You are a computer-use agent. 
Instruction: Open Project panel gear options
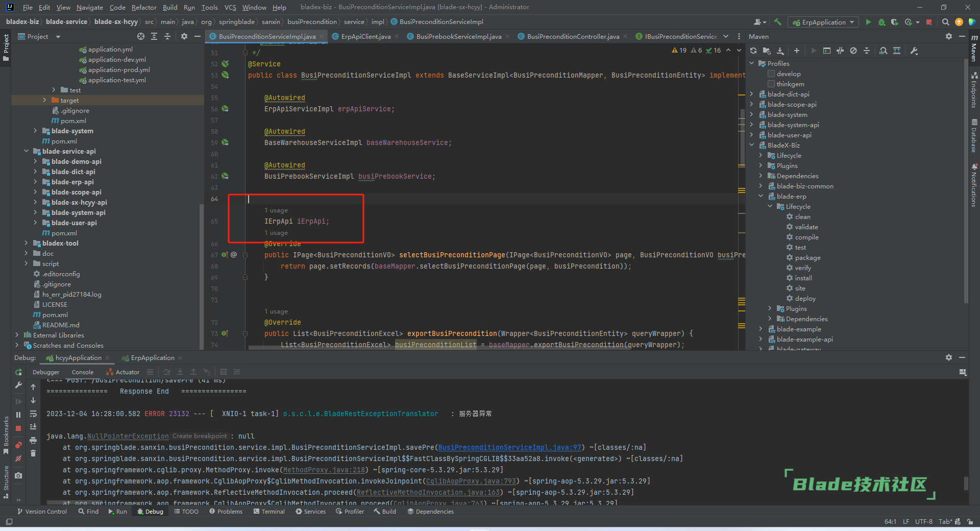click(x=184, y=36)
